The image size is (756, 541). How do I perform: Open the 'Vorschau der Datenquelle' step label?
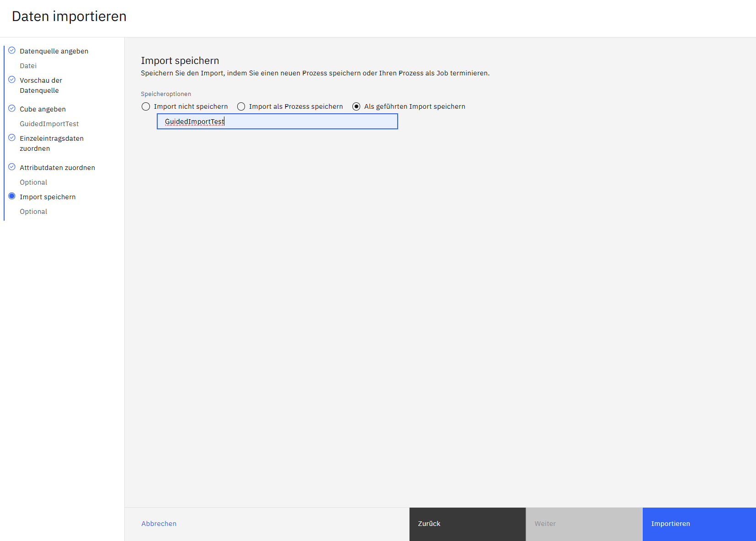(41, 85)
